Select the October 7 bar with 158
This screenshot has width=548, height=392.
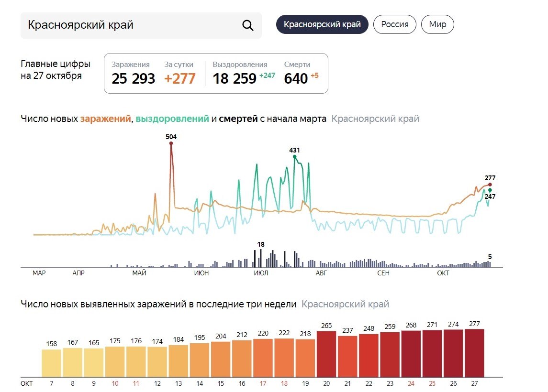(x=51, y=363)
